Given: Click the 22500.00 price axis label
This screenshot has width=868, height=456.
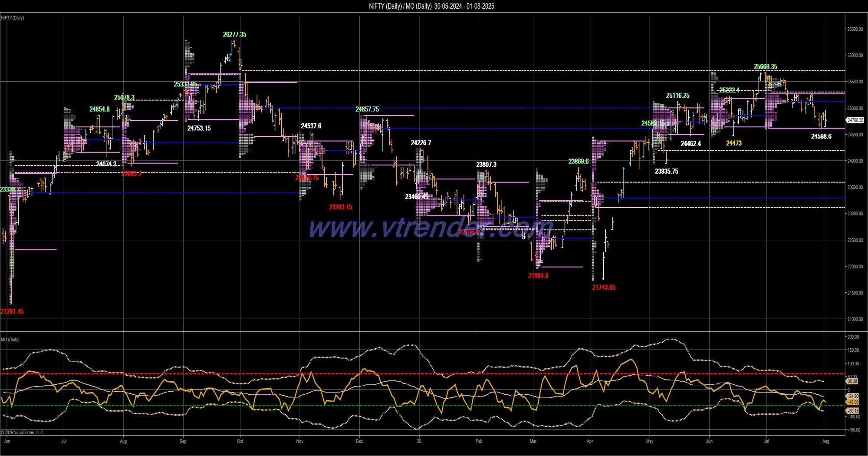Looking at the screenshot, I should point(855,240).
